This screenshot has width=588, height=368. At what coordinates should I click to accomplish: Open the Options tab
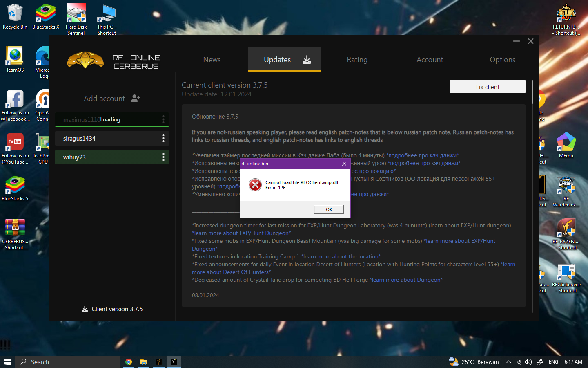[503, 60]
